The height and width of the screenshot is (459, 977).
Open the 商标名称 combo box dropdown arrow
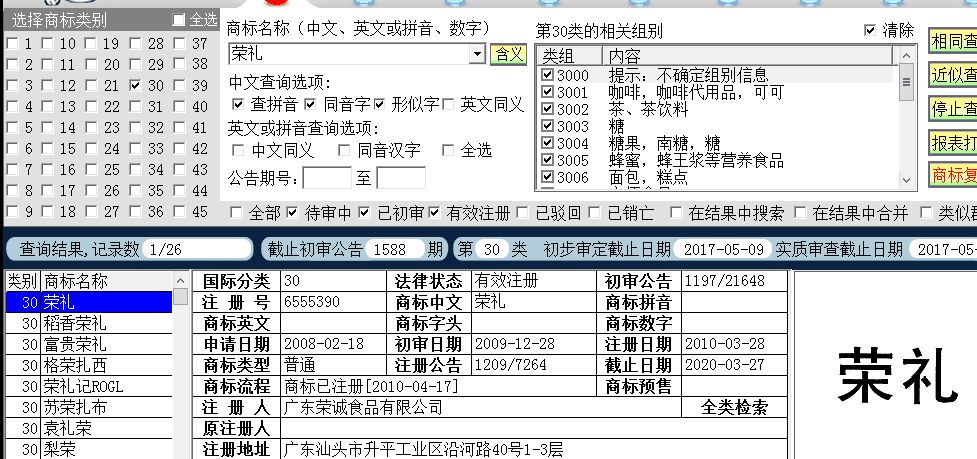point(478,54)
